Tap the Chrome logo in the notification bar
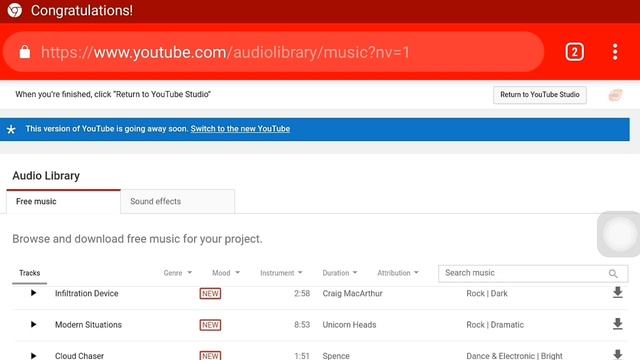 [15, 10]
